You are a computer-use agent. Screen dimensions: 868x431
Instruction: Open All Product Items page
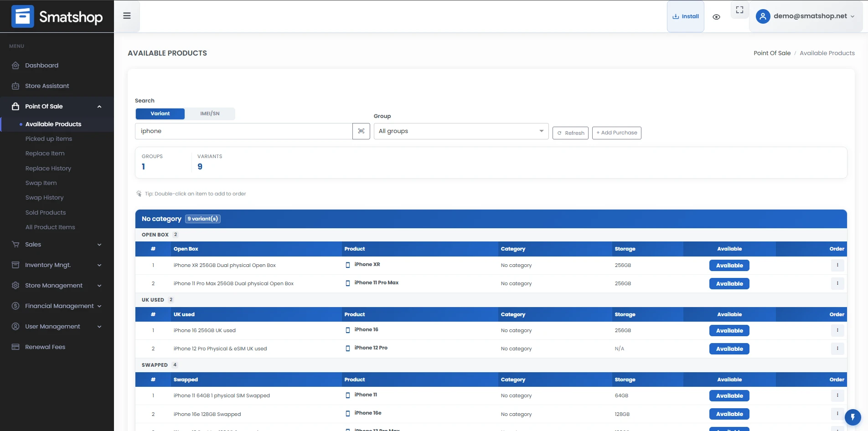click(x=50, y=227)
